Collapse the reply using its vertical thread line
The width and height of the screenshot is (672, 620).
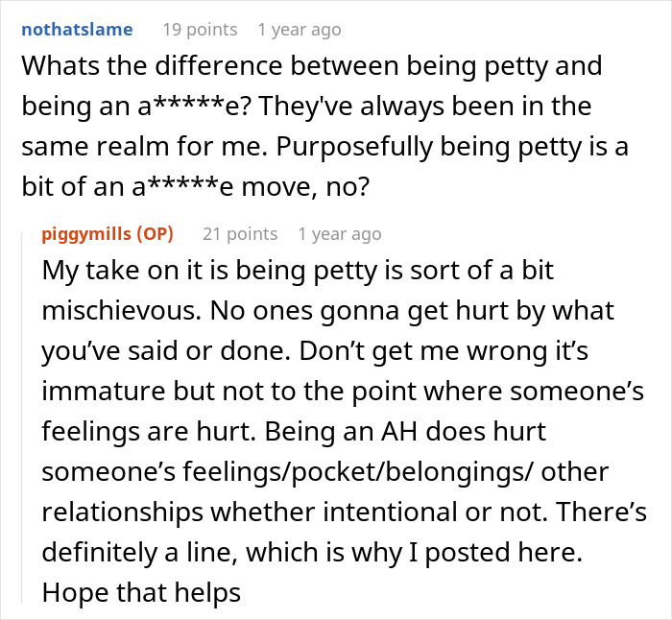pyautogui.click(x=23, y=413)
